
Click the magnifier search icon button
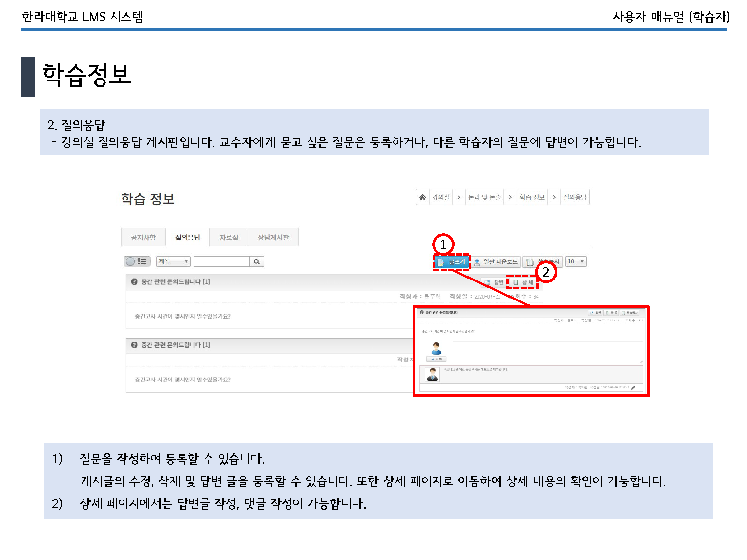pos(257,262)
